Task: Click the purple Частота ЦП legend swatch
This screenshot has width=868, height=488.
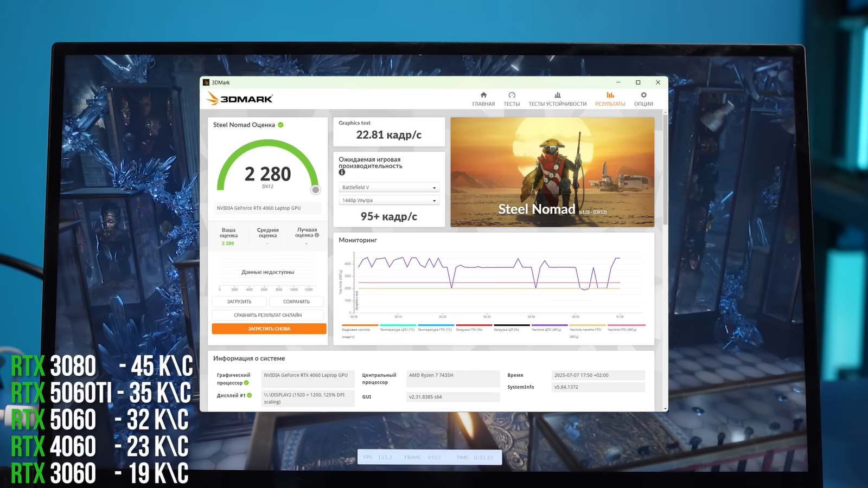Action: click(x=550, y=325)
